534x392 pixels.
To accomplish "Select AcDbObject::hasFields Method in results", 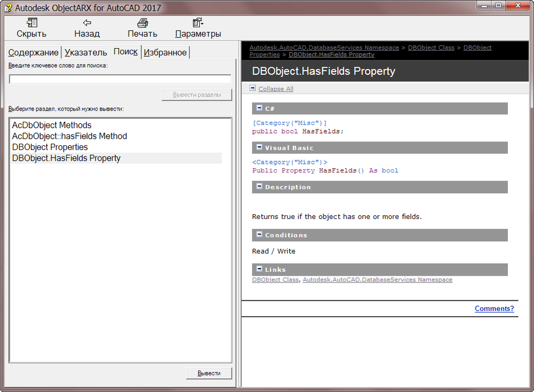I will (x=69, y=136).
